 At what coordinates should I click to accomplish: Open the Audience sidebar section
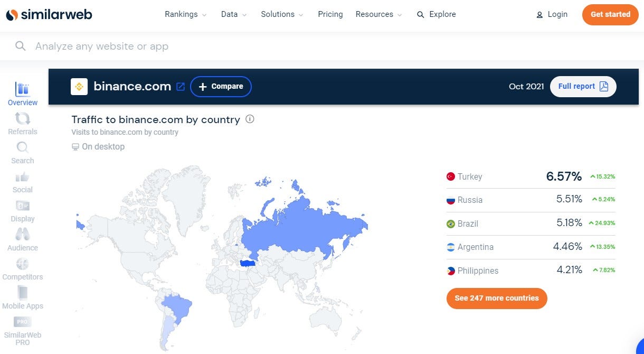[23, 240]
